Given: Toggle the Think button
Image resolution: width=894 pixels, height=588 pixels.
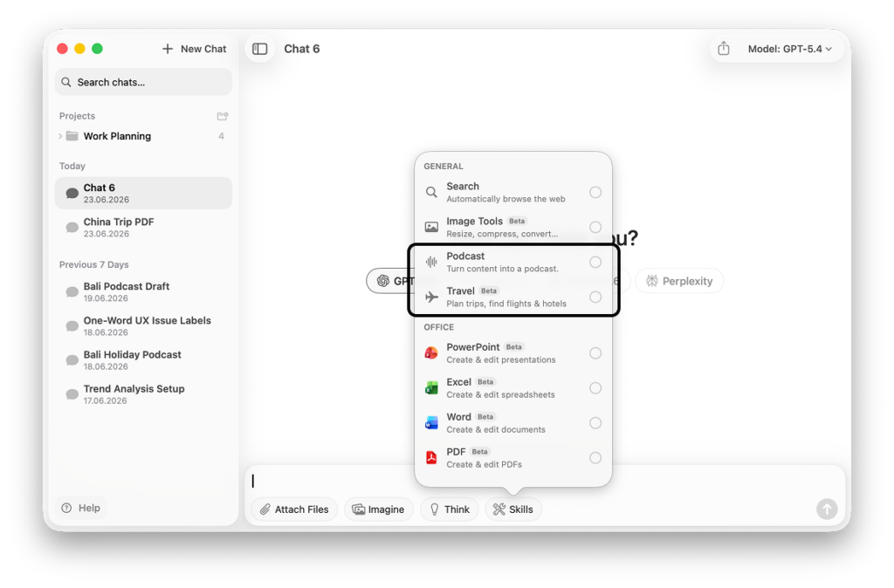Looking at the screenshot, I should click(x=450, y=509).
